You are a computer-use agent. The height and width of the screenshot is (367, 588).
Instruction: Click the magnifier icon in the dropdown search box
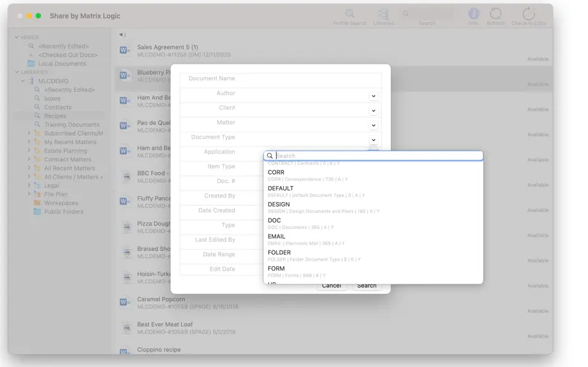pyautogui.click(x=270, y=156)
